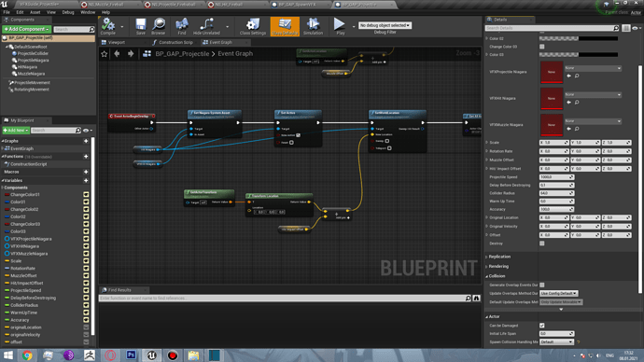This screenshot has width=644, height=362.
Task: Open the Spawn Collision Handling dropdown
Action: (x=556, y=341)
